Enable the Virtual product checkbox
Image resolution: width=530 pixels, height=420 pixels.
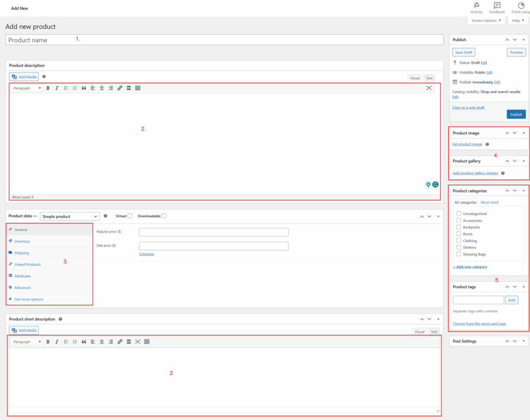(130, 216)
